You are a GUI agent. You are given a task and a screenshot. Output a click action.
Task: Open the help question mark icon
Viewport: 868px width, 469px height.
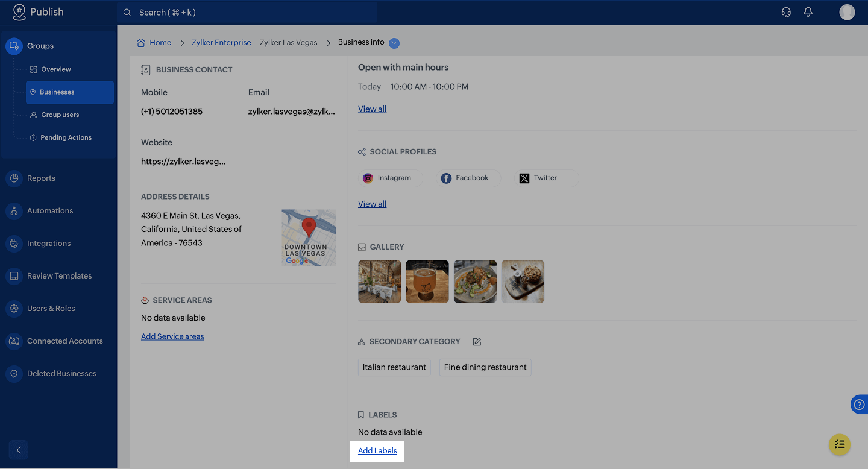click(x=860, y=404)
